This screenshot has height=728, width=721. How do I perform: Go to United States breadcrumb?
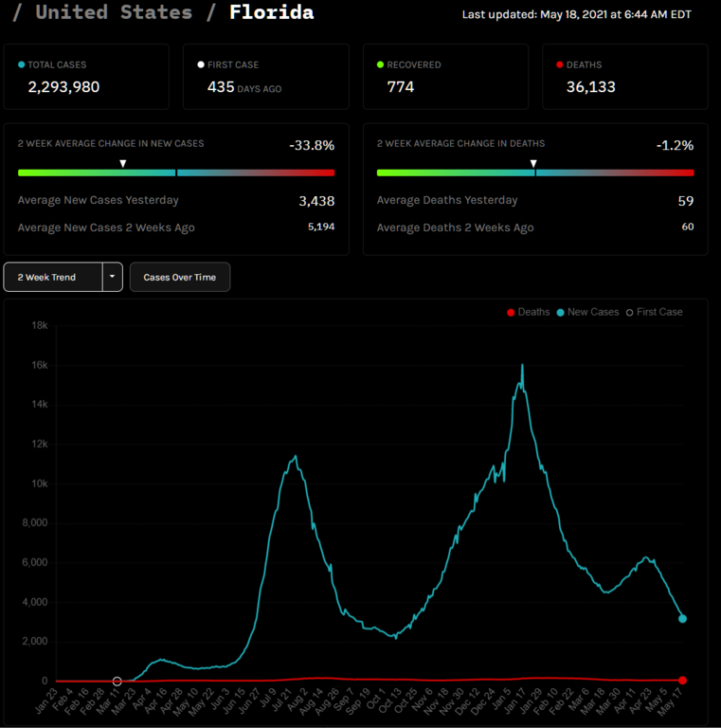coord(113,12)
